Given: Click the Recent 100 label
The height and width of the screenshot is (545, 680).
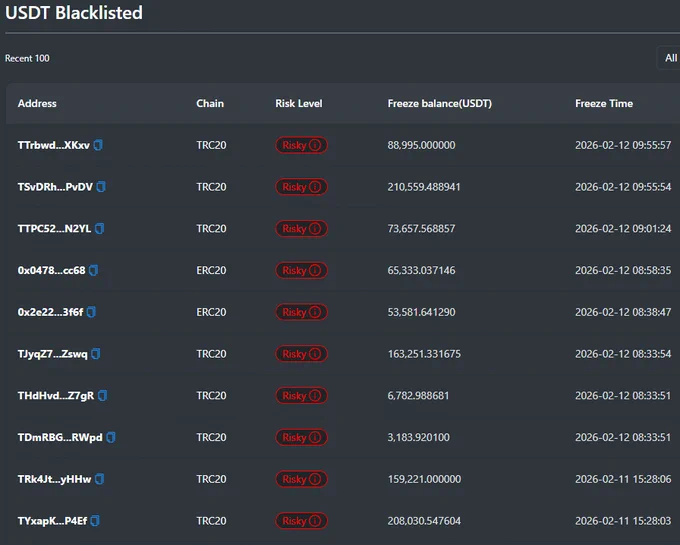Looking at the screenshot, I should (x=27, y=58).
